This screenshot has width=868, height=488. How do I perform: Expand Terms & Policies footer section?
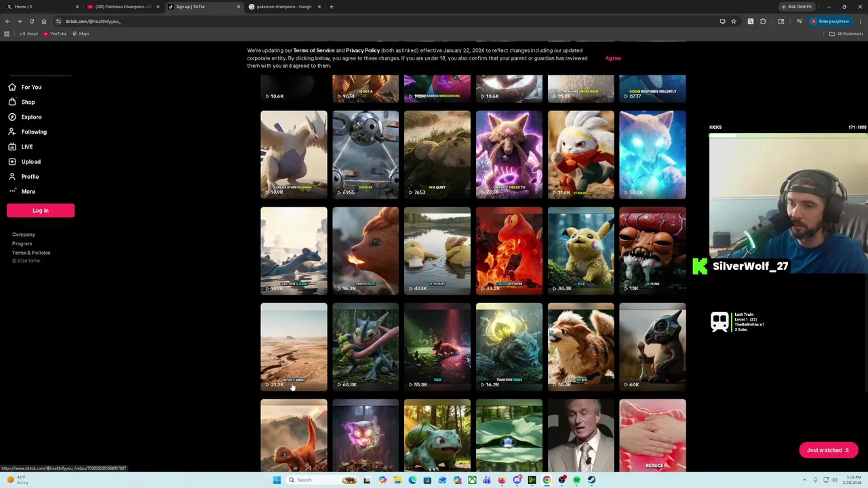[x=31, y=252]
